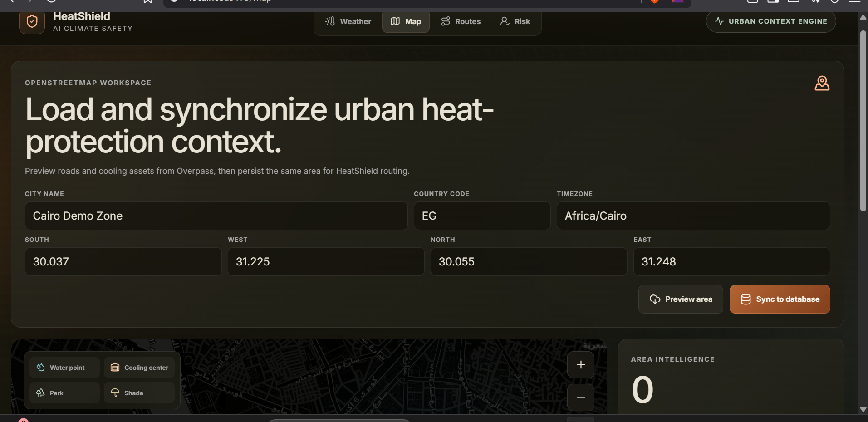Click the Urban Context Engine badge

point(770,21)
